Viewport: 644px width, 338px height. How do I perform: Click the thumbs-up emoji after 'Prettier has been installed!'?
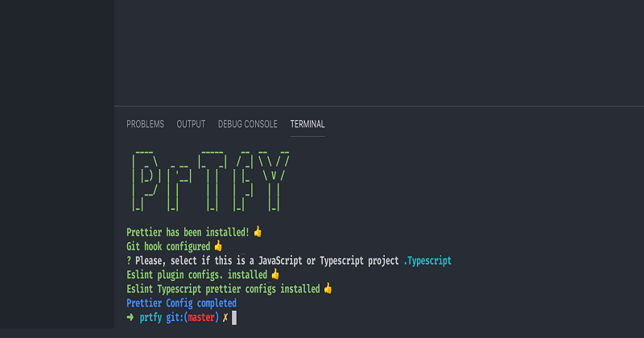[x=258, y=232]
